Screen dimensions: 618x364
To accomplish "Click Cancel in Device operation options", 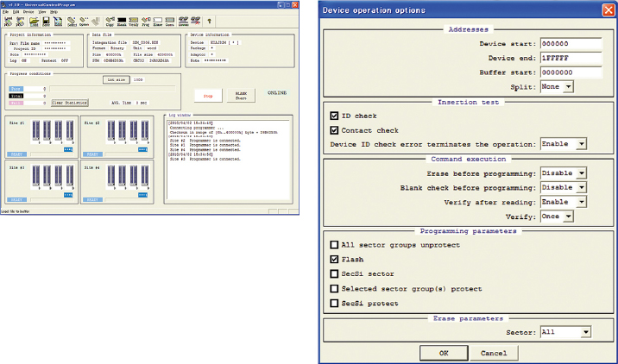I will 494,353.
